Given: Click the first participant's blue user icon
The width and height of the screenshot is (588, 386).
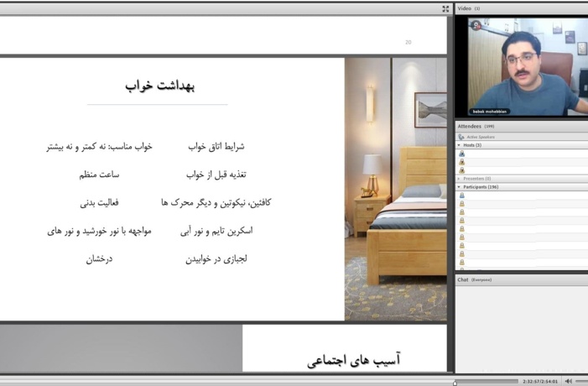Looking at the screenshot, I should tap(462, 195).
